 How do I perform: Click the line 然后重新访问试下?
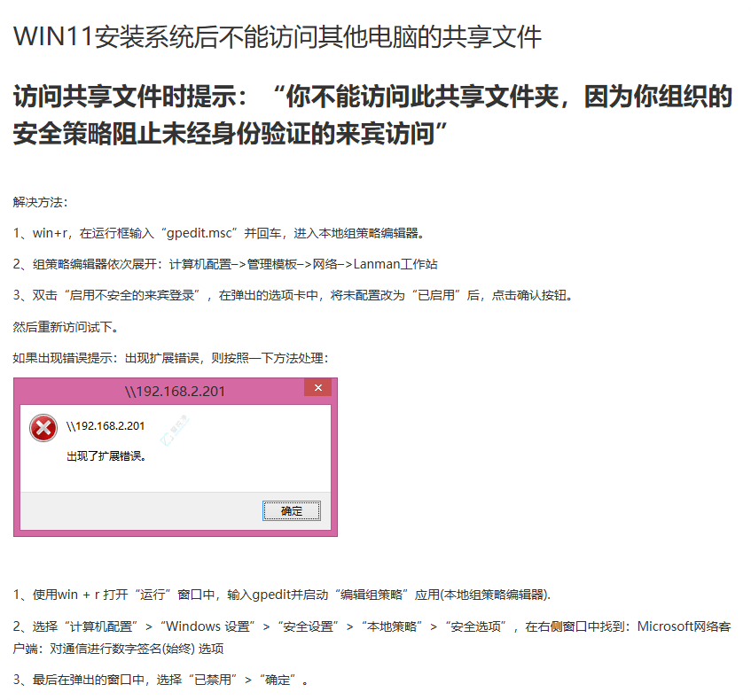coord(66,327)
